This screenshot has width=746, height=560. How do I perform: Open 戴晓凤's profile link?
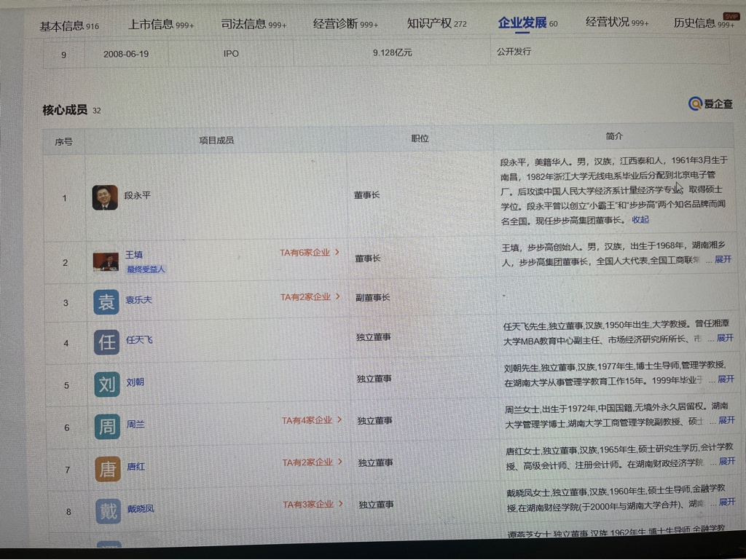click(141, 508)
